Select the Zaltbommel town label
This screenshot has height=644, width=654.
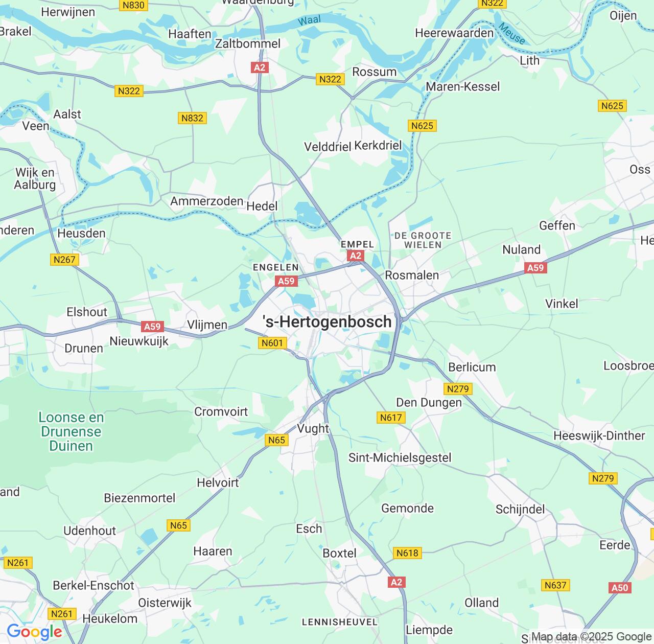[x=248, y=43]
